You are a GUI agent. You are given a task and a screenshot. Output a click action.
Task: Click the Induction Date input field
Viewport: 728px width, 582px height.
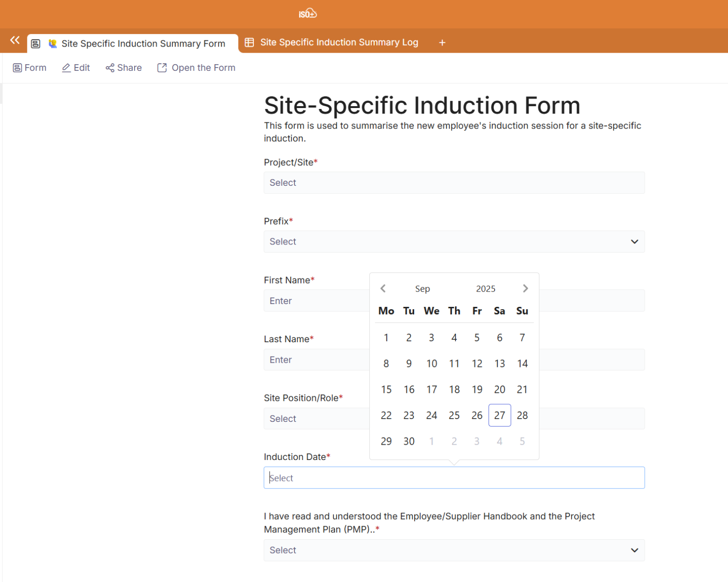[454, 478]
